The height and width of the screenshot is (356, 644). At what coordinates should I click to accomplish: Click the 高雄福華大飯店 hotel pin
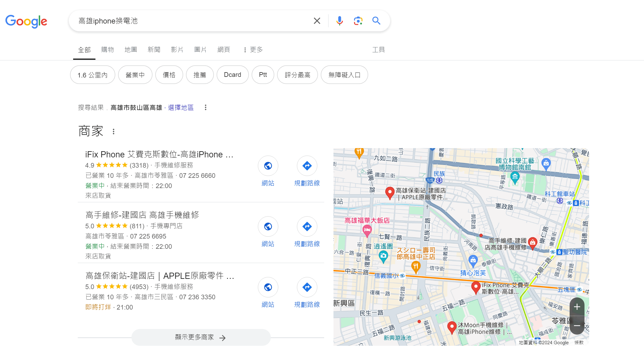click(x=367, y=231)
